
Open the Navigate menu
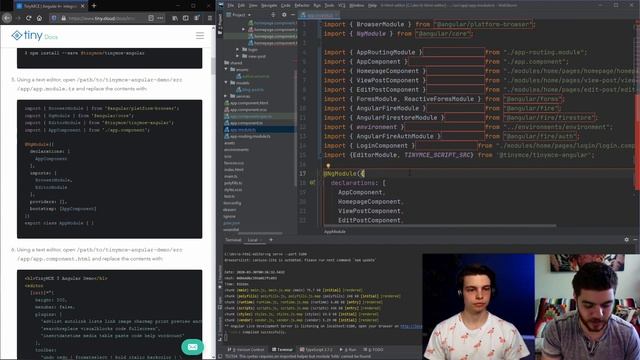(x=269, y=5)
